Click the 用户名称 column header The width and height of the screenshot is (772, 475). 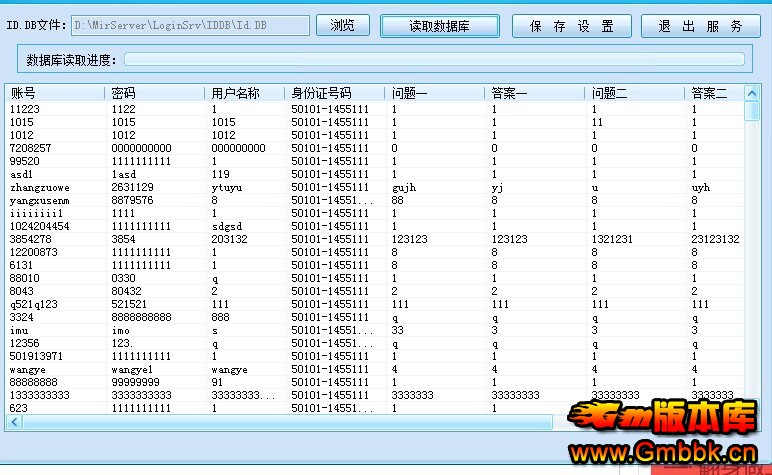(x=245, y=93)
